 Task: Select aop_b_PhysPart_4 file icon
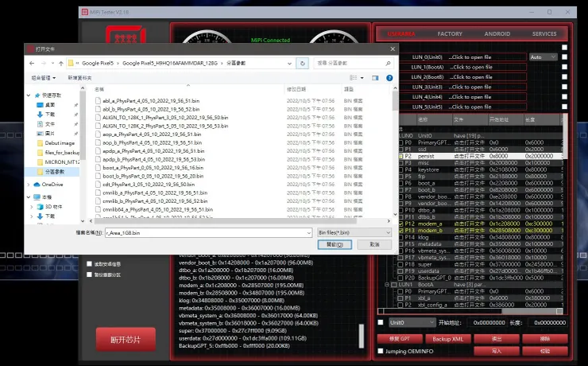click(x=98, y=142)
